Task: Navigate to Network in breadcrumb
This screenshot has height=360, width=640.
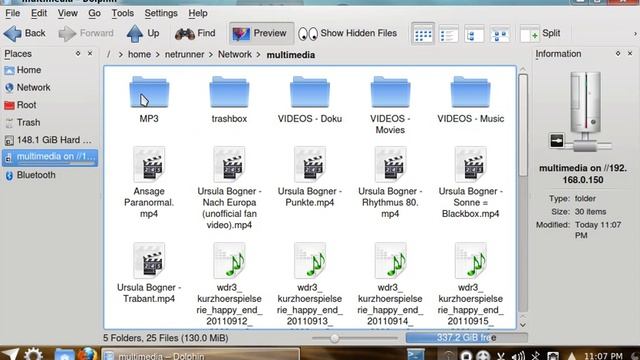Action: [x=235, y=55]
